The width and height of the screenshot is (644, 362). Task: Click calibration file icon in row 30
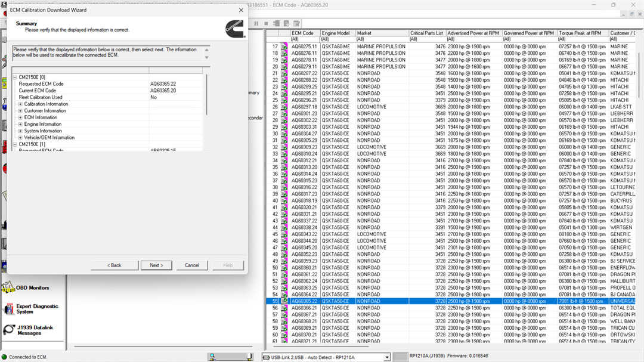(284, 134)
